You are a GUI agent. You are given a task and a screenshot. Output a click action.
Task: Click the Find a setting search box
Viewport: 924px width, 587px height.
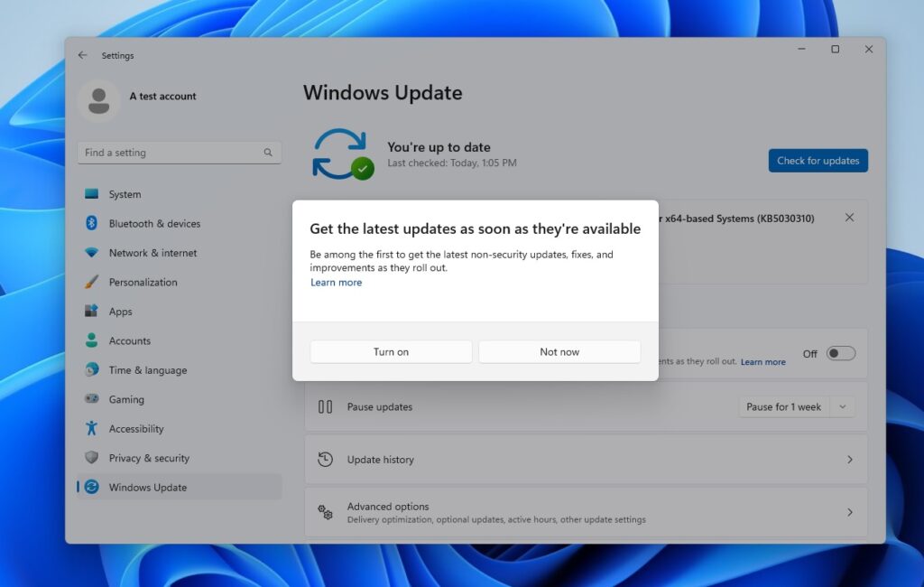pyautogui.click(x=179, y=153)
